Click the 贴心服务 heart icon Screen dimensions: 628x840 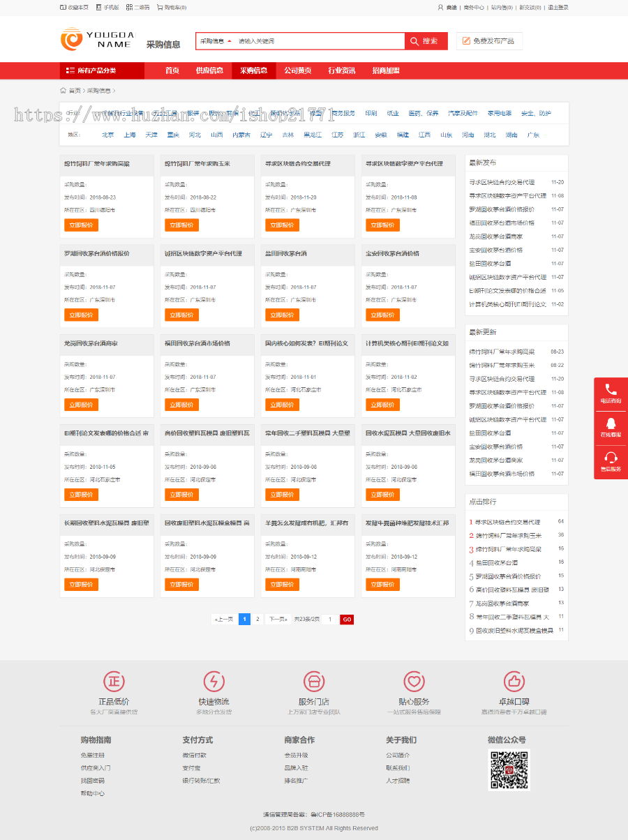pyautogui.click(x=414, y=682)
